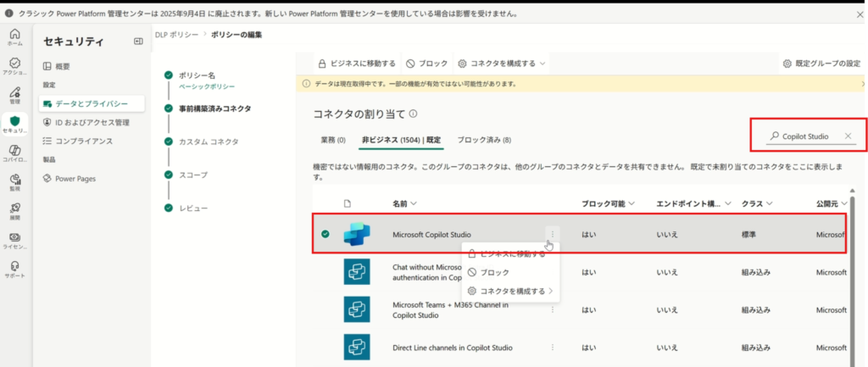Collapse the Security side panel icon
This screenshot has height=367, width=868.
[x=138, y=42]
